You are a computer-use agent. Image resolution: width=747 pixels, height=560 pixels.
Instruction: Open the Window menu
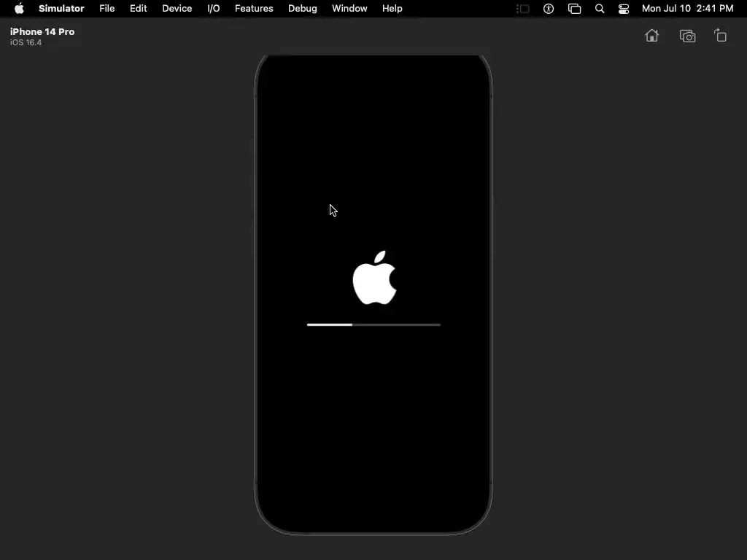point(349,9)
